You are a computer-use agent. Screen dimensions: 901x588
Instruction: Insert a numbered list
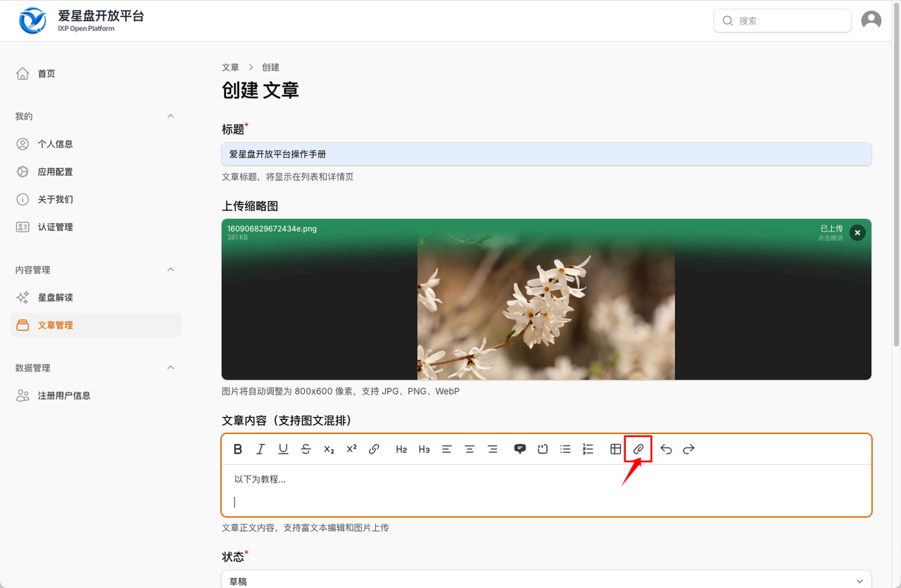pyautogui.click(x=588, y=449)
